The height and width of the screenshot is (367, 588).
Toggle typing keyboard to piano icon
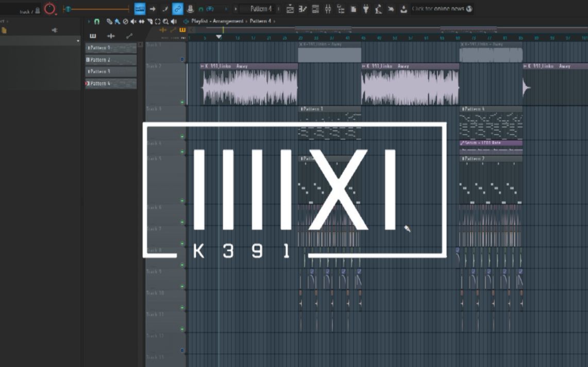140,9
